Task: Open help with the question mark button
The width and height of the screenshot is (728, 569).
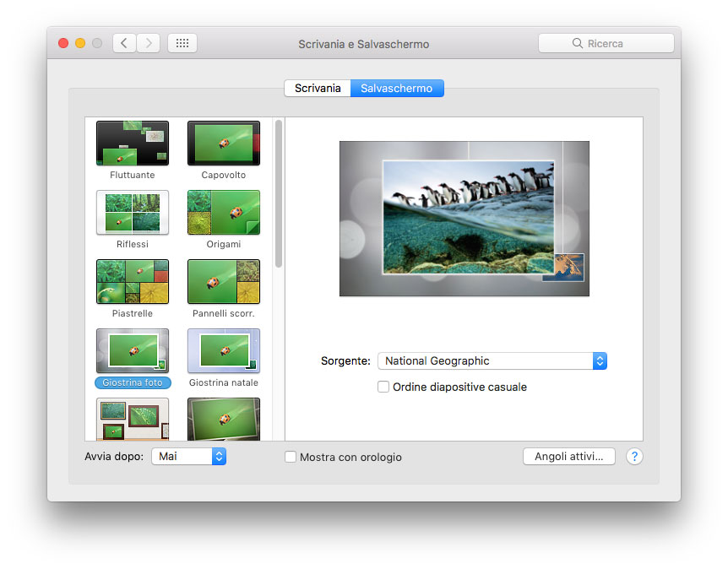Action: pyautogui.click(x=634, y=456)
